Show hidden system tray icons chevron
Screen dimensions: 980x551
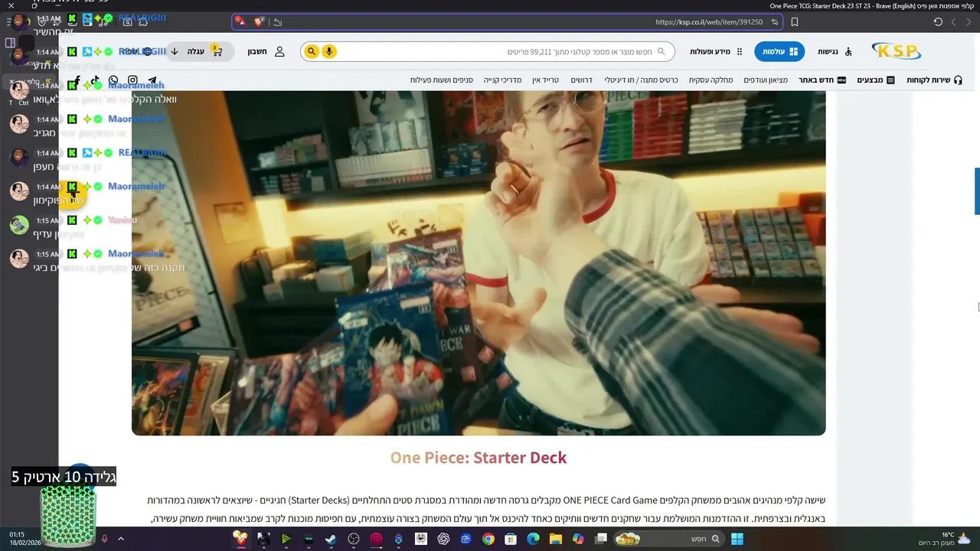point(120,539)
